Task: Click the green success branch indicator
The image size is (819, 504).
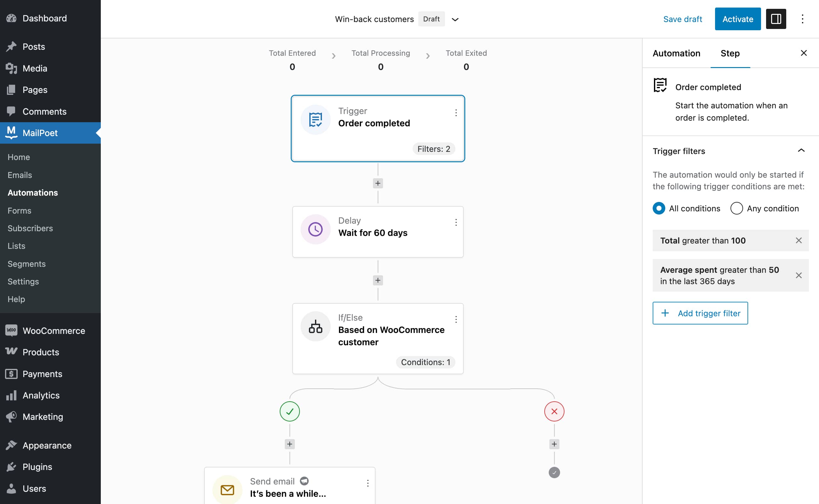Action: pos(289,411)
